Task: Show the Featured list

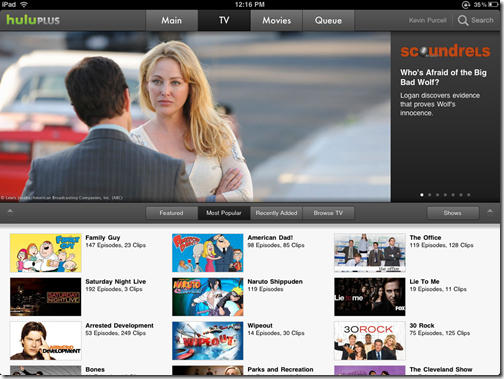Action: [172, 213]
